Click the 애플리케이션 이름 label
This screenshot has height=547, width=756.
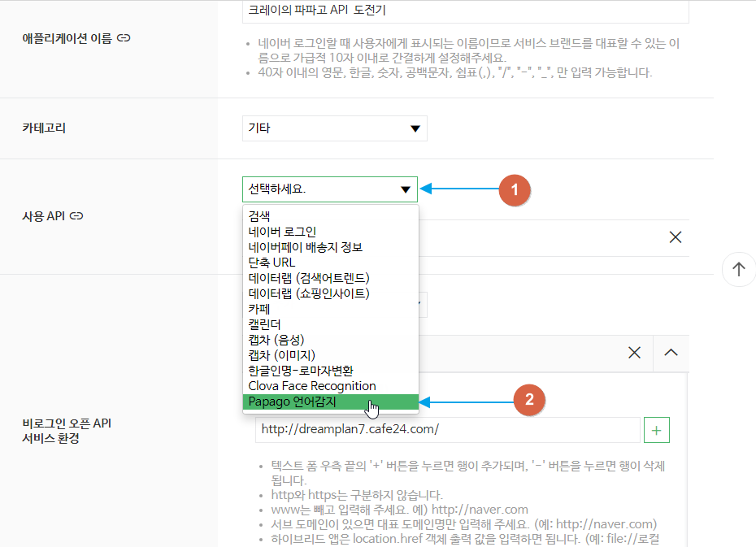(67, 38)
